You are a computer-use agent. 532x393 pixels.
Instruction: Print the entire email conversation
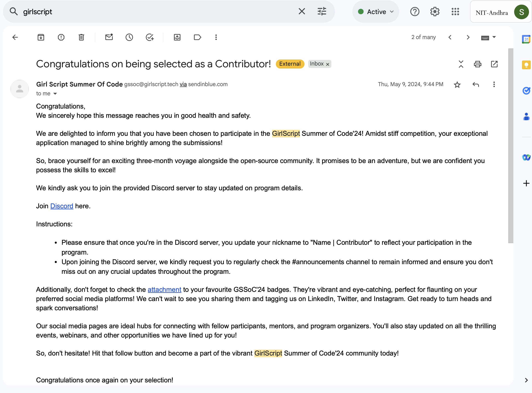(477, 64)
